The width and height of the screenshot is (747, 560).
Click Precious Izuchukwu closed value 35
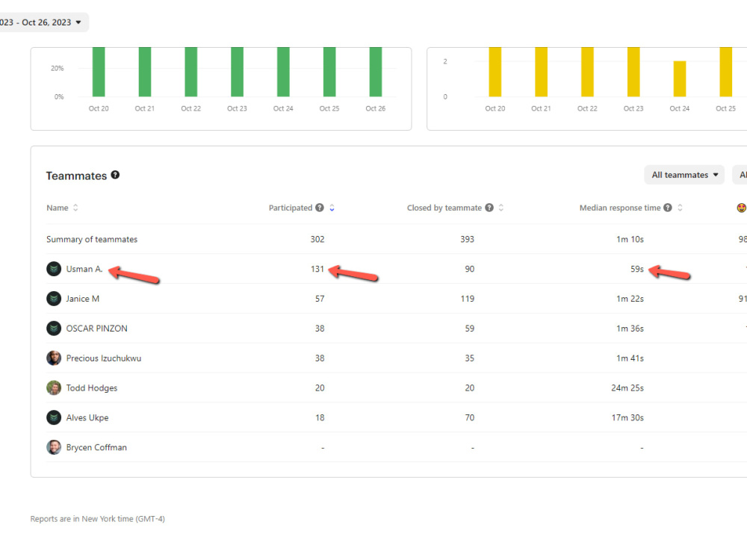click(x=469, y=358)
